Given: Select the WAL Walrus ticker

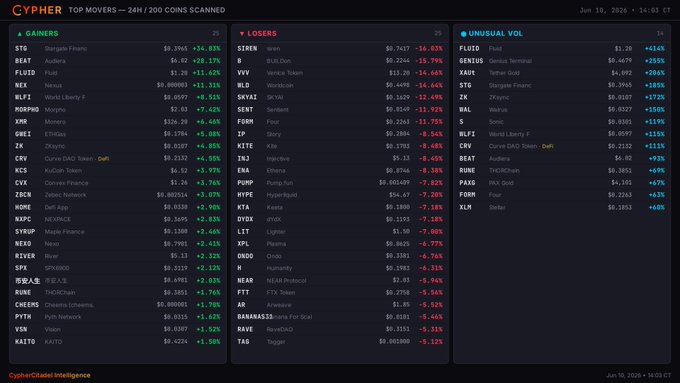Looking at the screenshot, I should coord(465,110).
